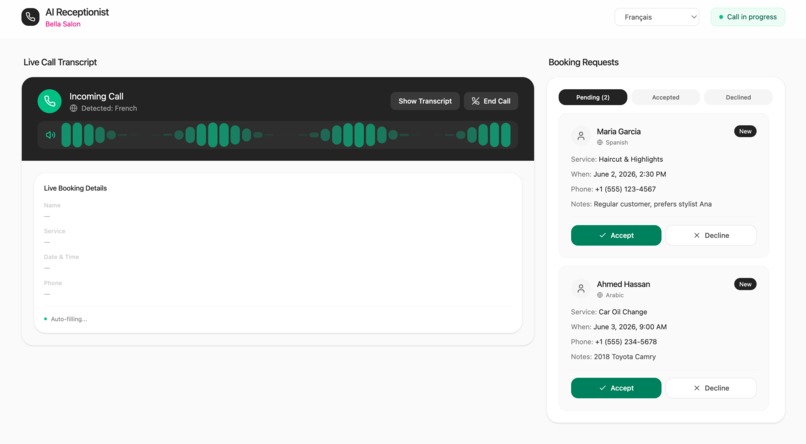Select the Pending (2) tab
The height and width of the screenshot is (444, 806).
pos(593,97)
